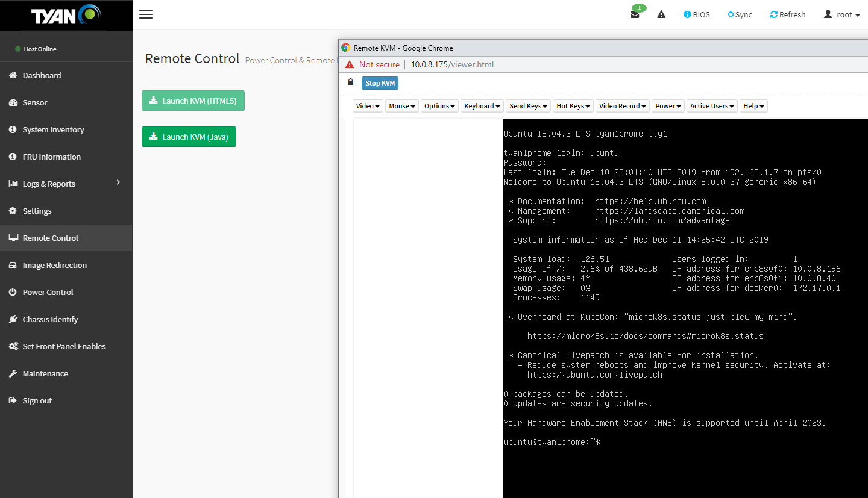
Task: Click the Image Redirection drive icon
Action: (x=13, y=265)
